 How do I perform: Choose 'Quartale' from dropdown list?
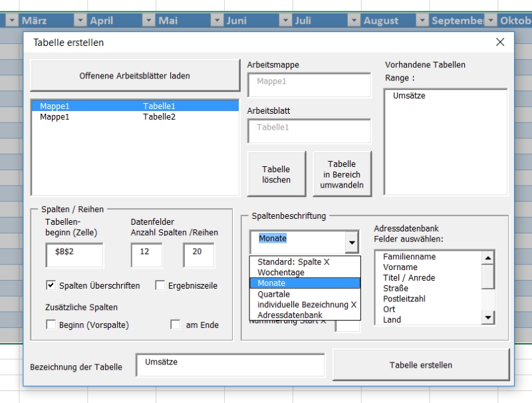[274, 294]
